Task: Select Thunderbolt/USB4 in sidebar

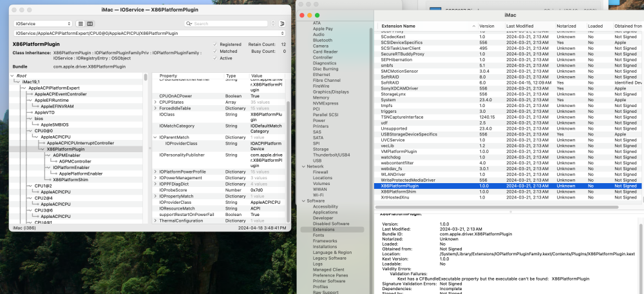Action: coord(332,155)
